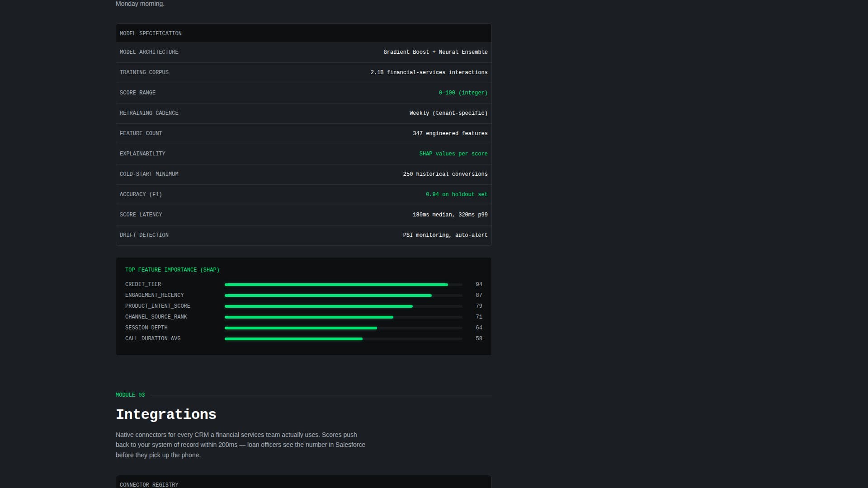Click the 'Native connectors for every CRM' paragraph
868x488 pixels.
tap(241, 445)
